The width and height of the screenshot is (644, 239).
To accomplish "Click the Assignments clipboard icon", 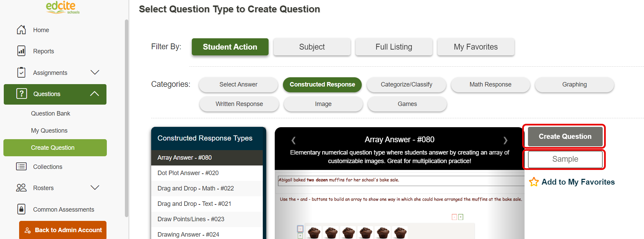I will click(x=21, y=72).
